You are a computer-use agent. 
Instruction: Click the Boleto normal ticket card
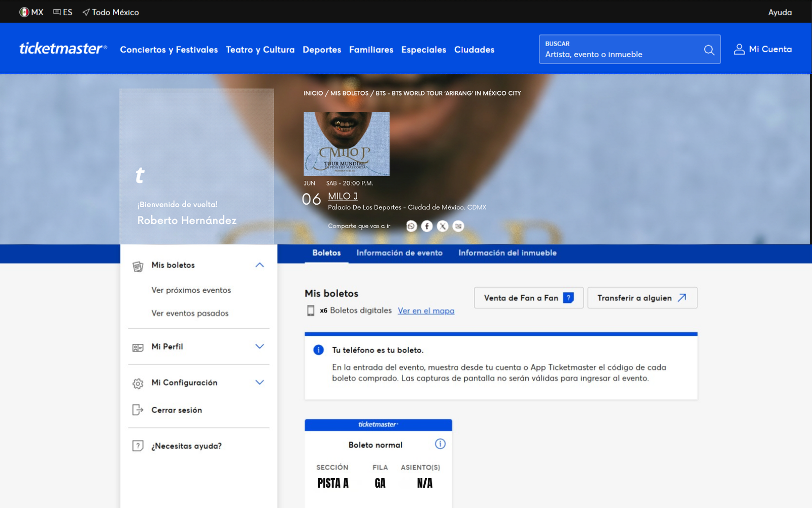tap(379, 463)
